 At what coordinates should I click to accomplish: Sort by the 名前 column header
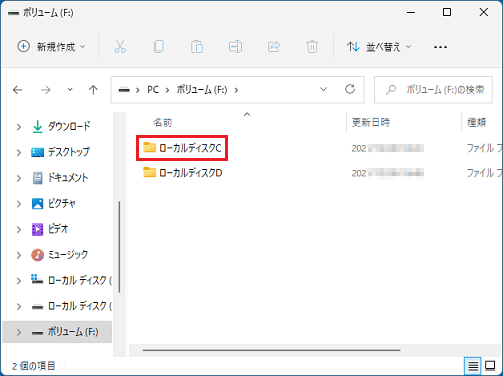(x=163, y=123)
